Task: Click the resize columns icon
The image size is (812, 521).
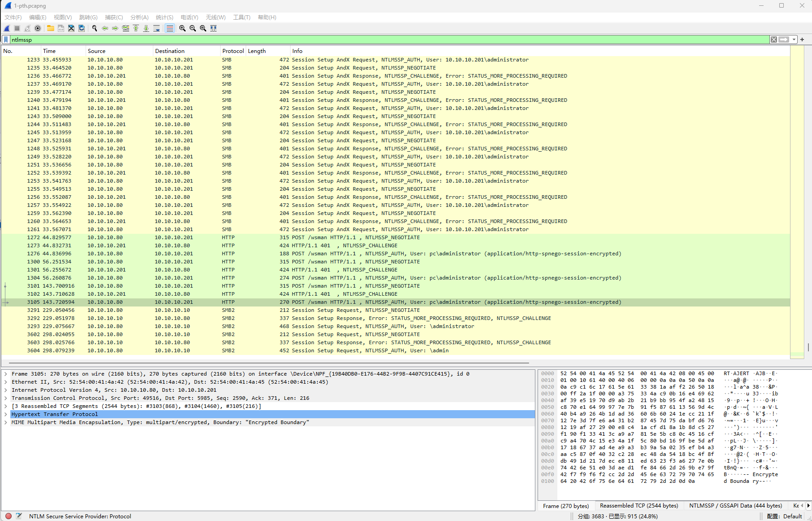Action: pyautogui.click(x=213, y=28)
